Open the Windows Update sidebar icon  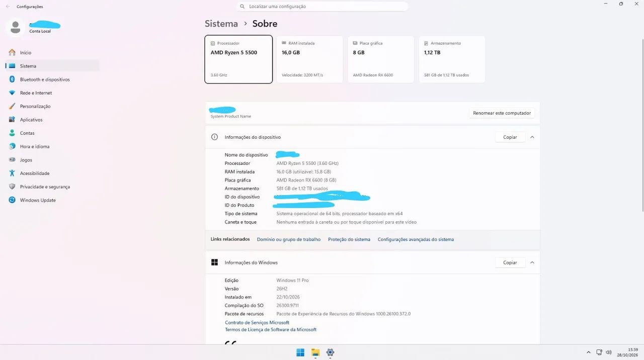pos(12,200)
